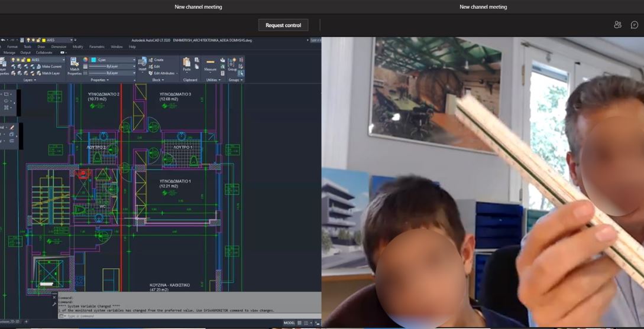Click the undo arrow in quick access
This screenshot has width=644, height=329.
pos(4,40)
